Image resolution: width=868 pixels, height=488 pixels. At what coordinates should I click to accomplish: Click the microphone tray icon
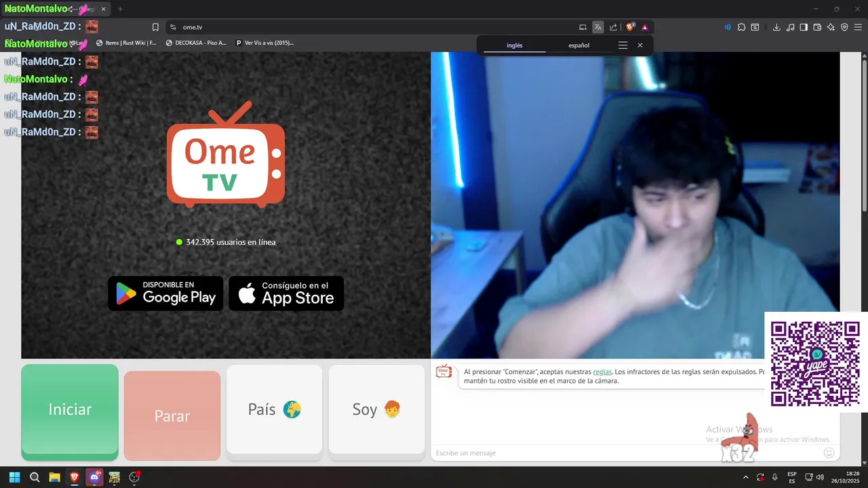tap(774, 477)
